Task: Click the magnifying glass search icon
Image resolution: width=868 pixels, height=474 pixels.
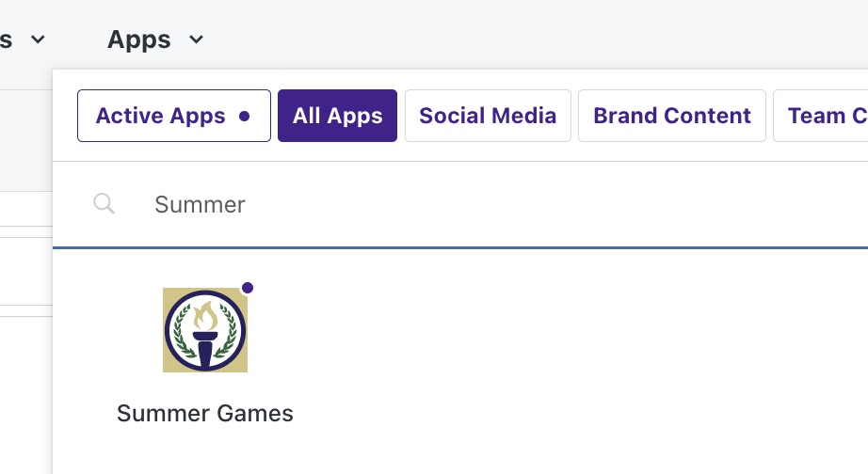Action: point(104,204)
